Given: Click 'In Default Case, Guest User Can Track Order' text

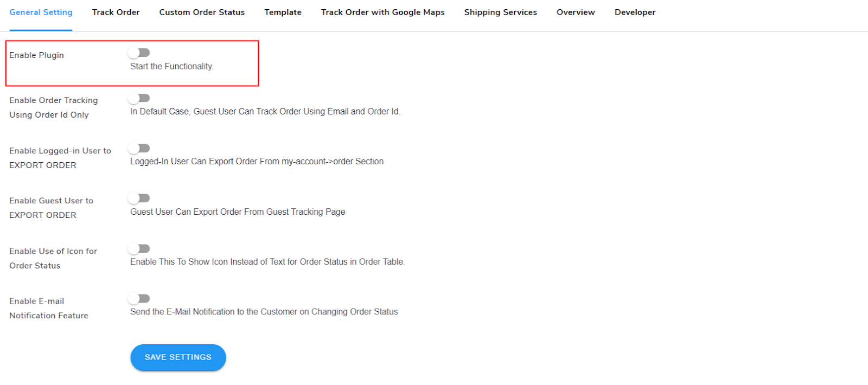Looking at the screenshot, I should (x=265, y=111).
